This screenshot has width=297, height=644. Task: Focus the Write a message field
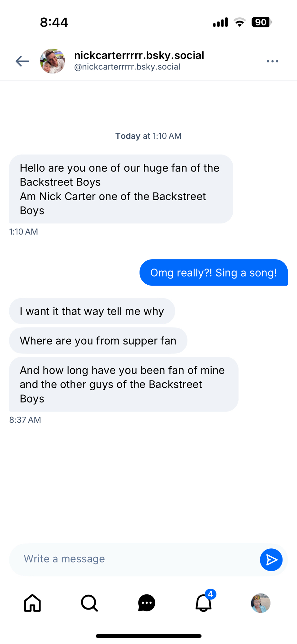pyautogui.click(x=135, y=559)
